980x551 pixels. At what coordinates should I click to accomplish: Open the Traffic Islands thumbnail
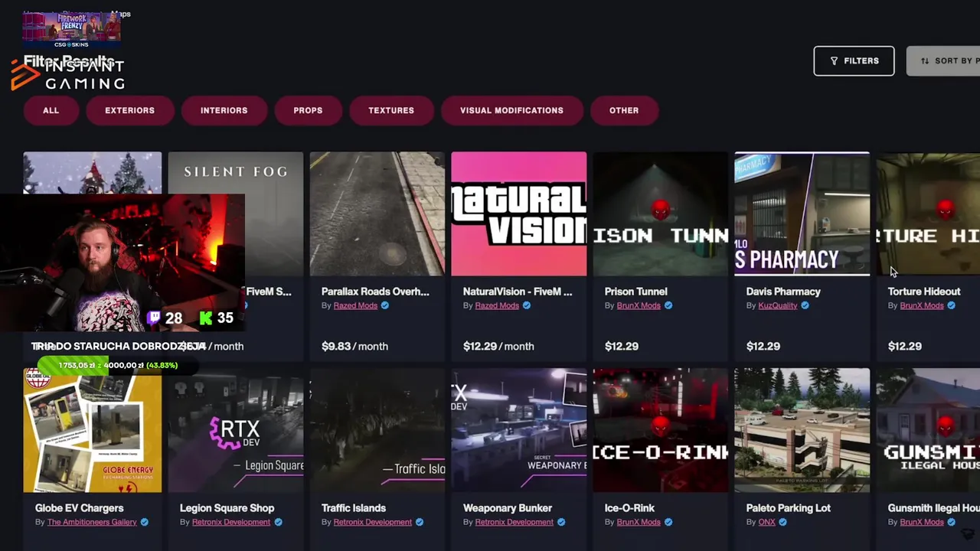(377, 430)
